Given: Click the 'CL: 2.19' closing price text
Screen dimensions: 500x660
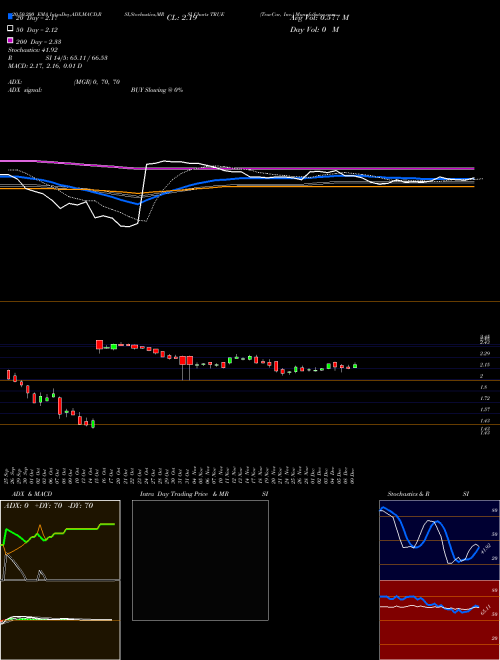Looking at the screenshot, I should tap(182, 18).
